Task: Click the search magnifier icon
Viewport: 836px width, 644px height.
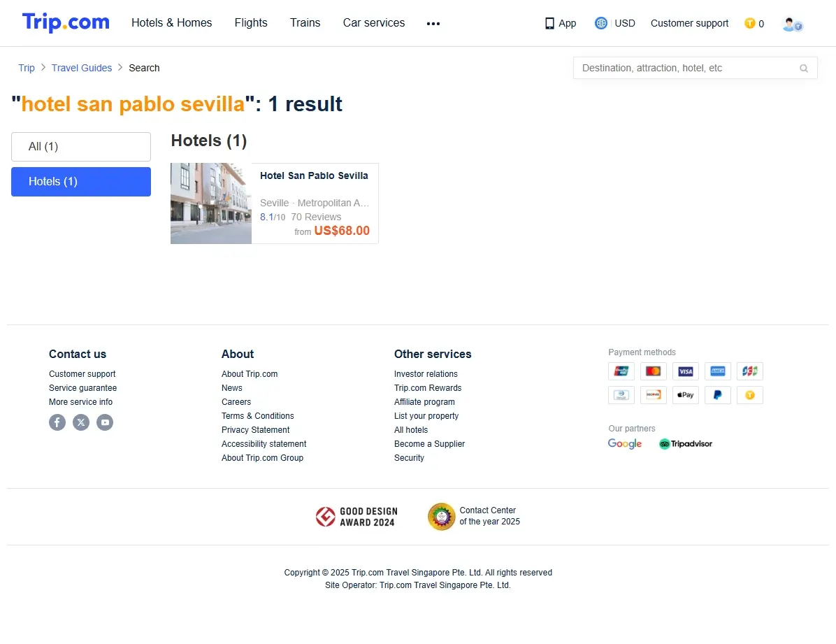Action: 803,69
